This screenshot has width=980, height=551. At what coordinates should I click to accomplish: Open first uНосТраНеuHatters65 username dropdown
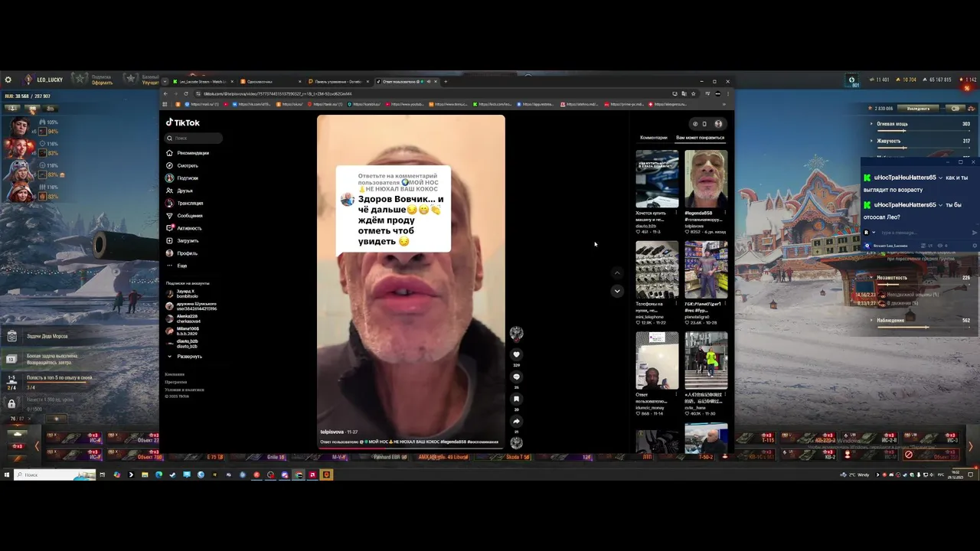[940, 178]
